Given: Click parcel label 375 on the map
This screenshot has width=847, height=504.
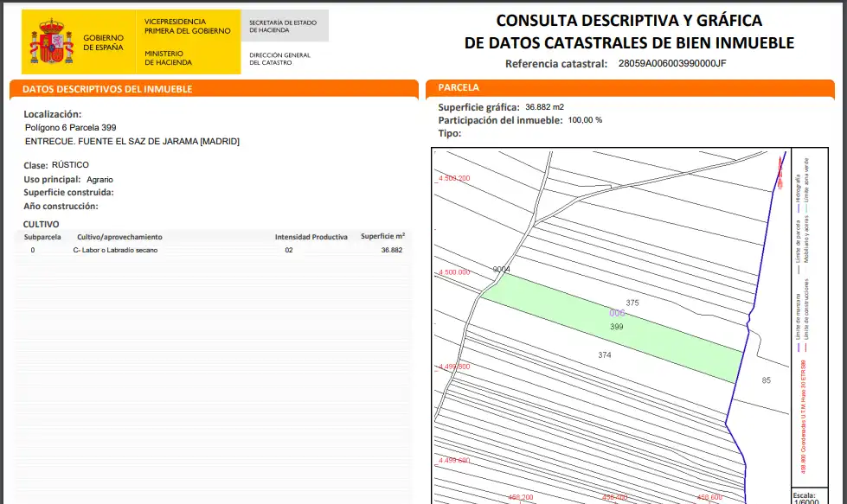Looking at the screenshot, I should [x=632, y=303].
